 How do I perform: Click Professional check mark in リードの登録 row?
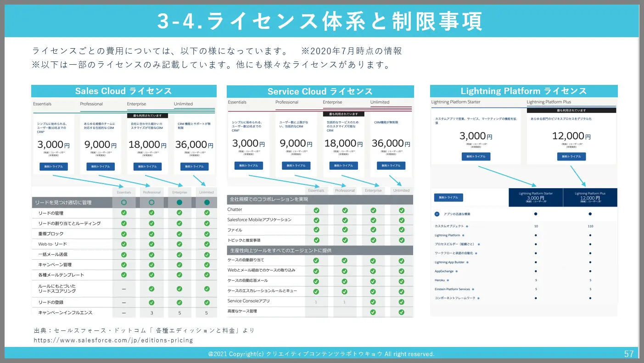click(151, 302)
